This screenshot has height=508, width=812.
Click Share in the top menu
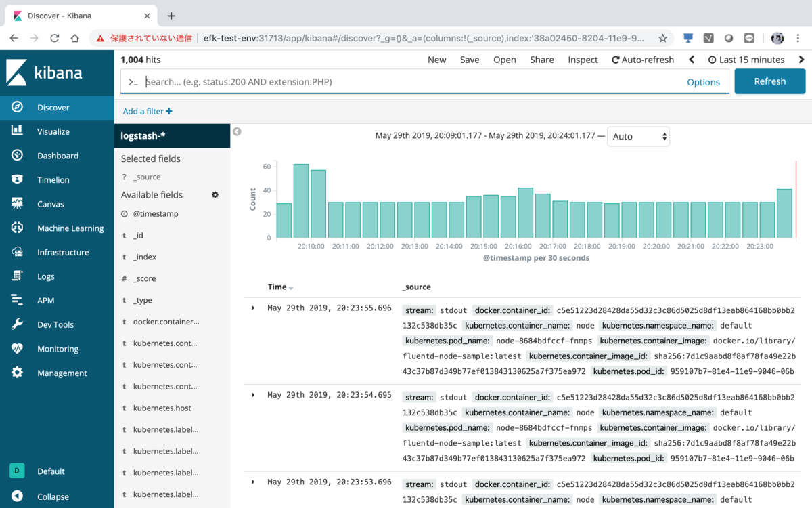(542, 60)
